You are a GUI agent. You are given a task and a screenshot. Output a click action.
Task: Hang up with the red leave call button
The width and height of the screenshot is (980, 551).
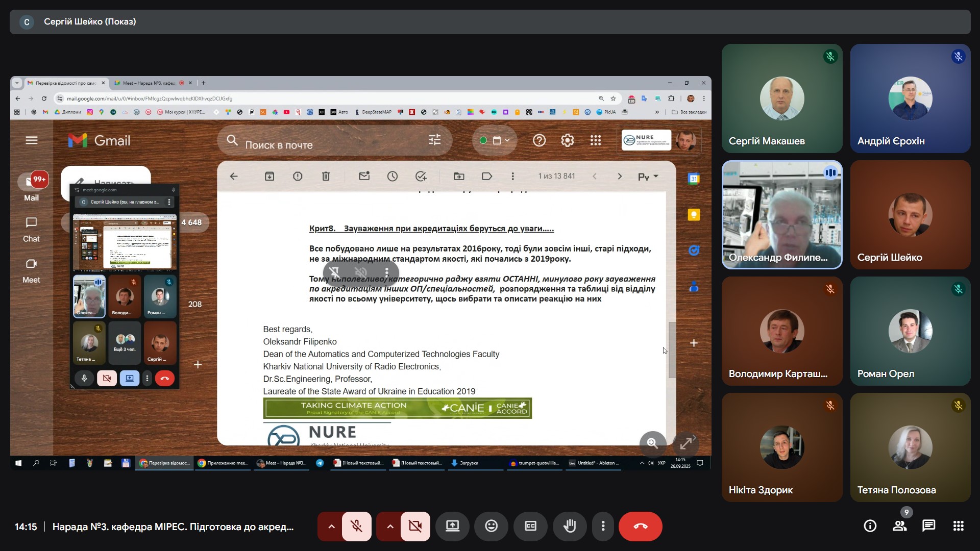[x=640, y=526]
